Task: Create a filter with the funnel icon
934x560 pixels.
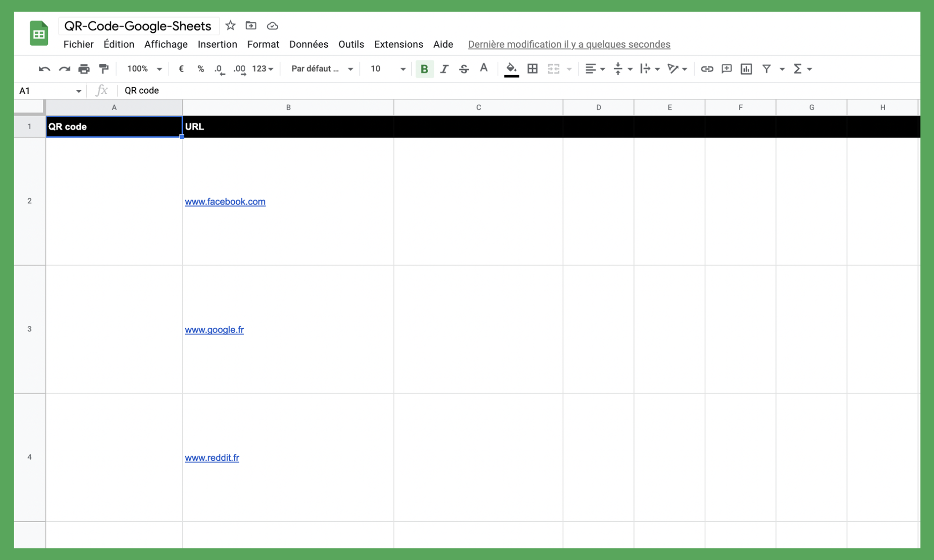Action: click(x=767, y=69)
